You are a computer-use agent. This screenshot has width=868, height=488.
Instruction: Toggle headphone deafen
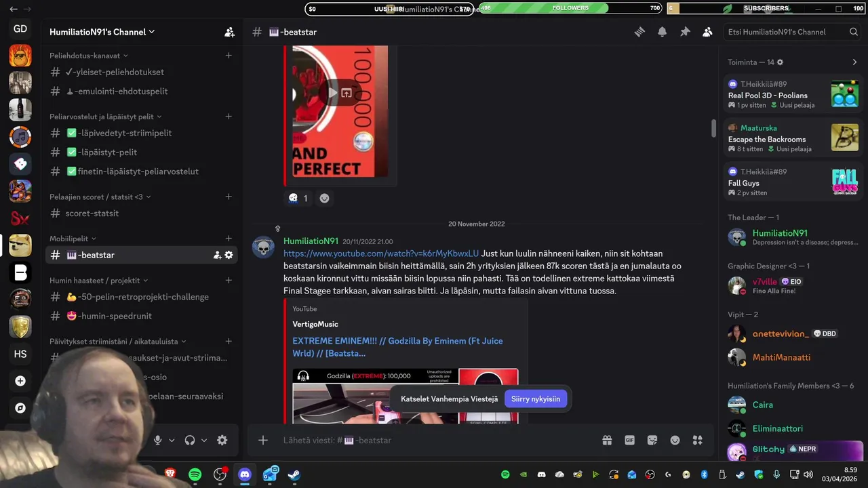(190, 440)
